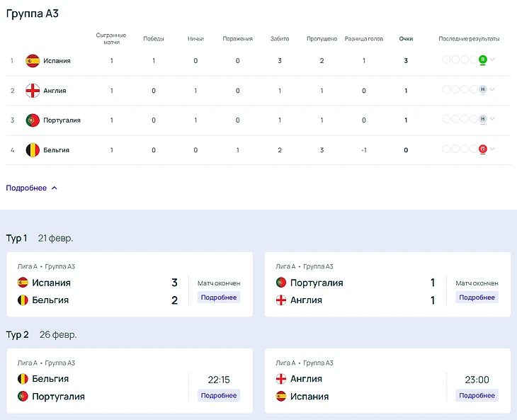The image size is (517, 420).
Task: Expand Belgium's recent results chevron
Action: 492,149
